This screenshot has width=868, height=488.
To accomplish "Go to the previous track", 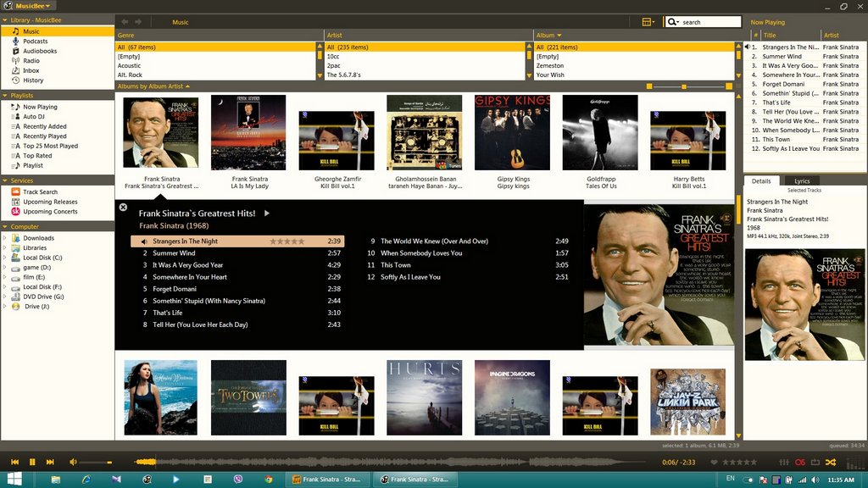I will click(14, 462).
